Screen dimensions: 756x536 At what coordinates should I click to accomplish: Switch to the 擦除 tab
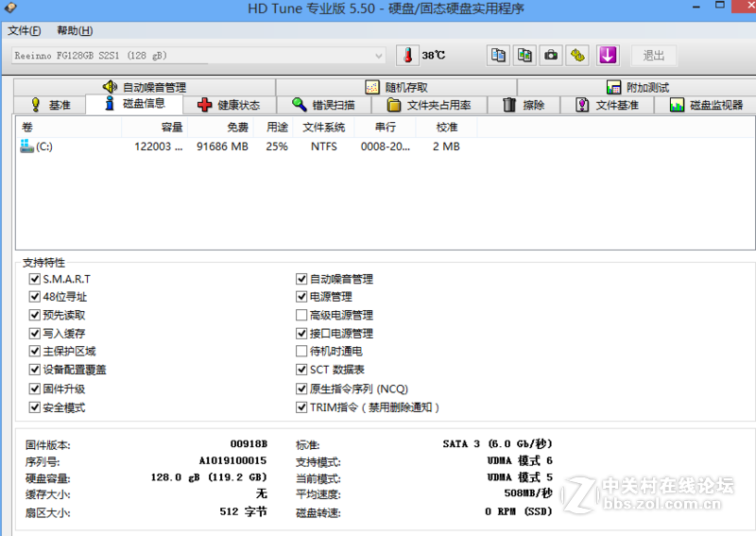pos(524,105)
